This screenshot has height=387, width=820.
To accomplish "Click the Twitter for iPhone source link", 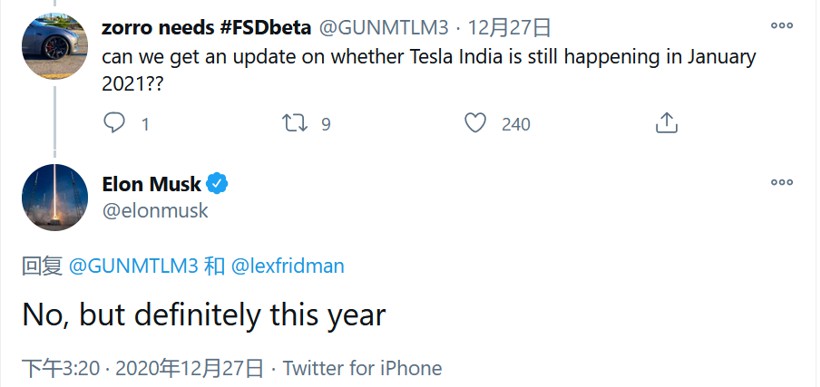I will (362, 368).
